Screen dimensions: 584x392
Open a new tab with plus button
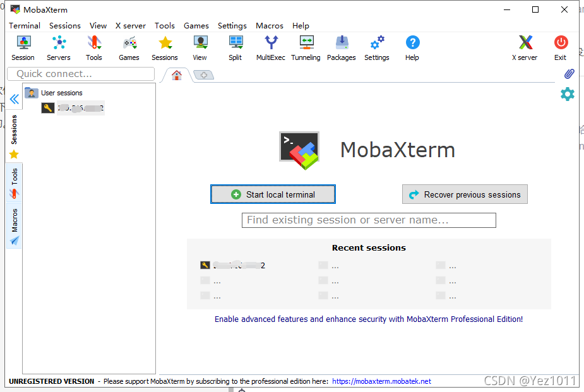[204, 75]
